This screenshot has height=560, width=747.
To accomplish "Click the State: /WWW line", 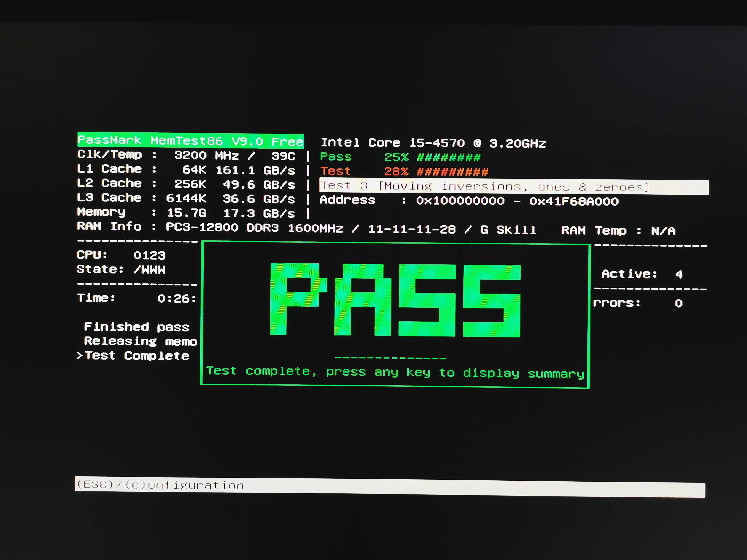I will pos(121,269).
